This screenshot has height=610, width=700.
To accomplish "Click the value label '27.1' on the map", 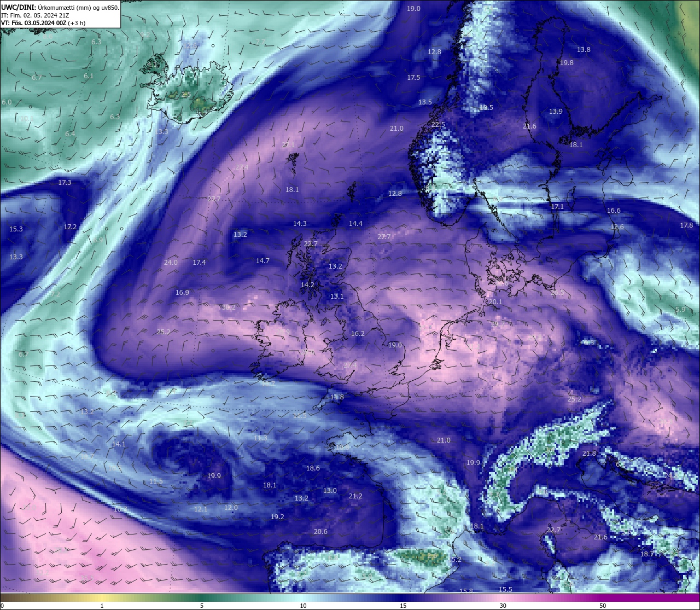I will click(288, 145).
